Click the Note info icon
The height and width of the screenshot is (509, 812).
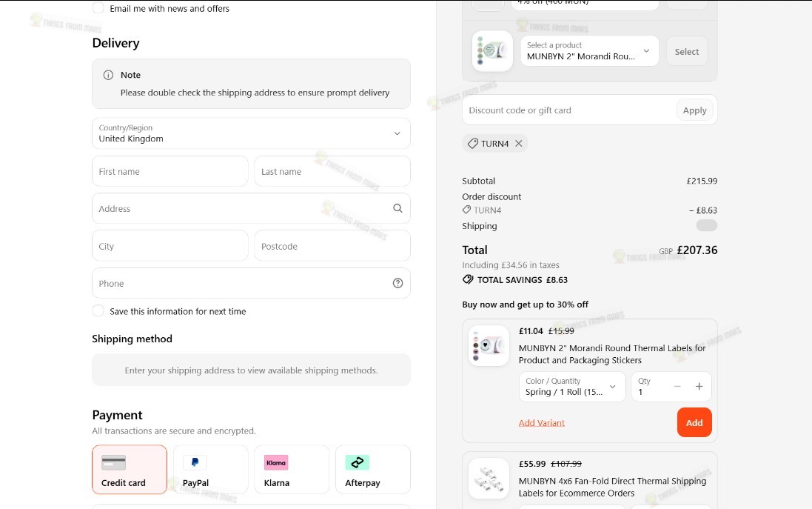click(108, 75)
